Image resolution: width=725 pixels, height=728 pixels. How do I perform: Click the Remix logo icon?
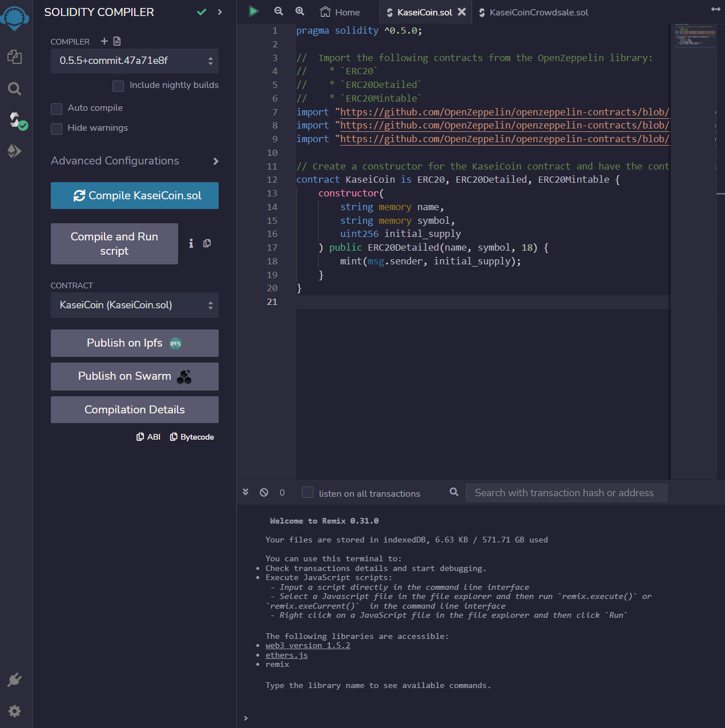15,18
